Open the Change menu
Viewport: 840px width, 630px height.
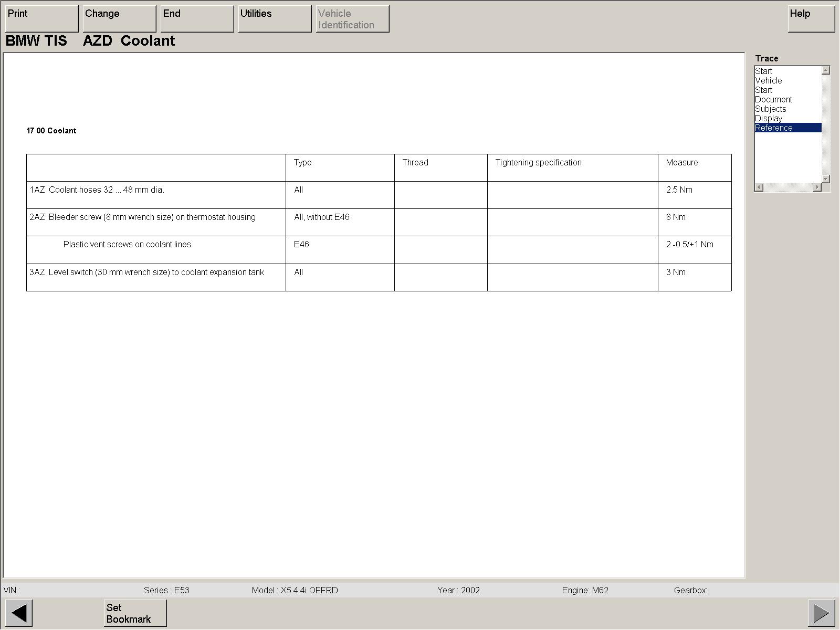click(x=119, y=19)
